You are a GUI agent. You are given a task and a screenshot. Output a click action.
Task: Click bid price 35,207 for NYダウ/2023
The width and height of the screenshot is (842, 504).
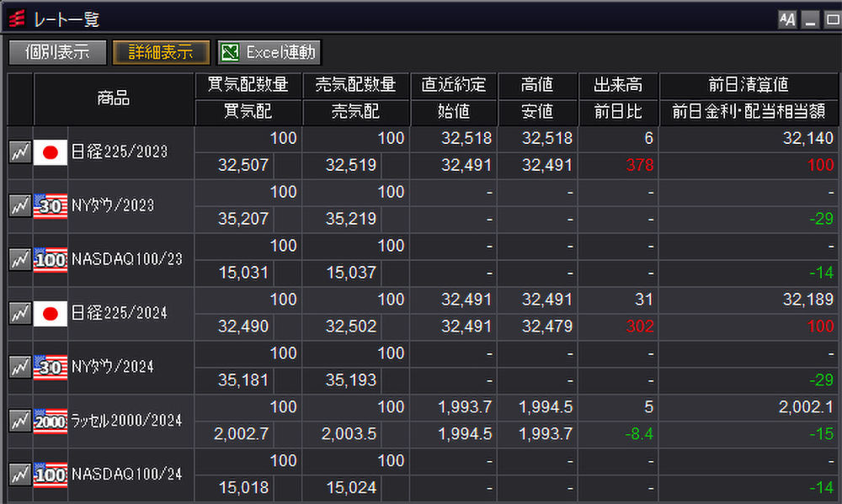[x=243, y=219]
